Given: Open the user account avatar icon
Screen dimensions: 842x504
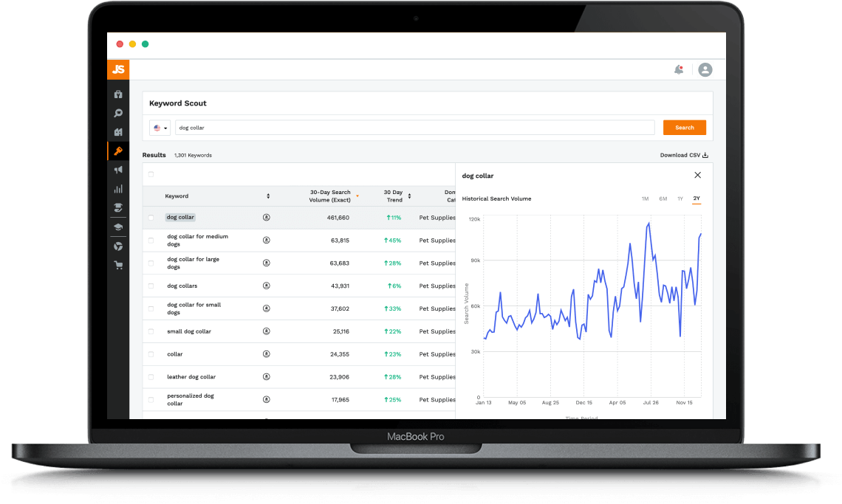Looking at the screenshot, I should [705, 70].
